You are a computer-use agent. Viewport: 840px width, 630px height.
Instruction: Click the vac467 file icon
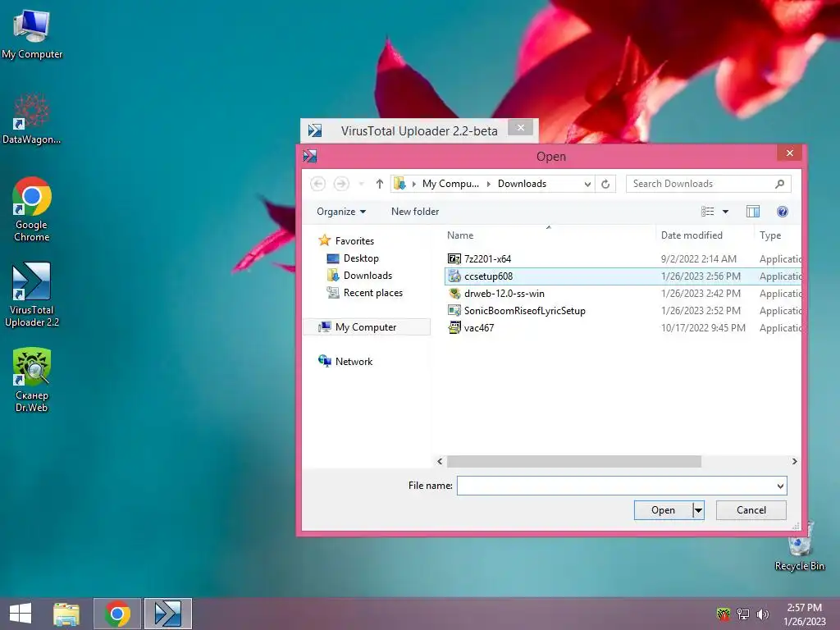(x=454, y=328)
